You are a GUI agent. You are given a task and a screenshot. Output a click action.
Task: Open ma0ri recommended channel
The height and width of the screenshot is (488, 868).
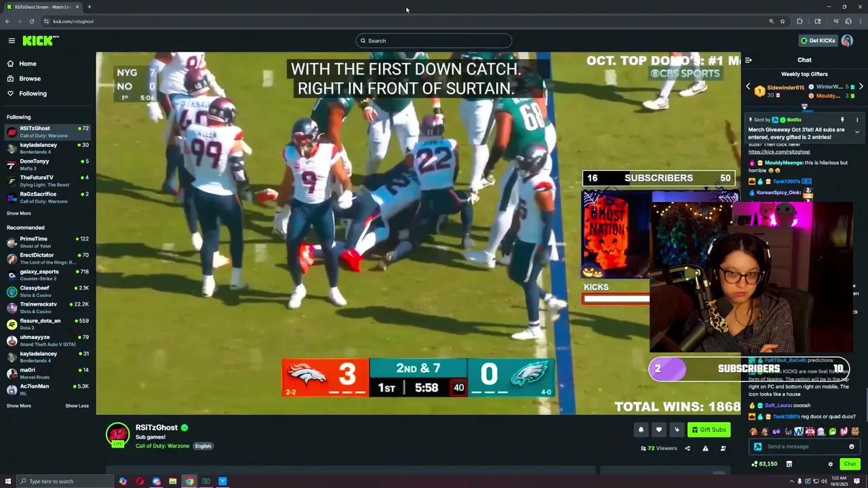pos(47,373)
